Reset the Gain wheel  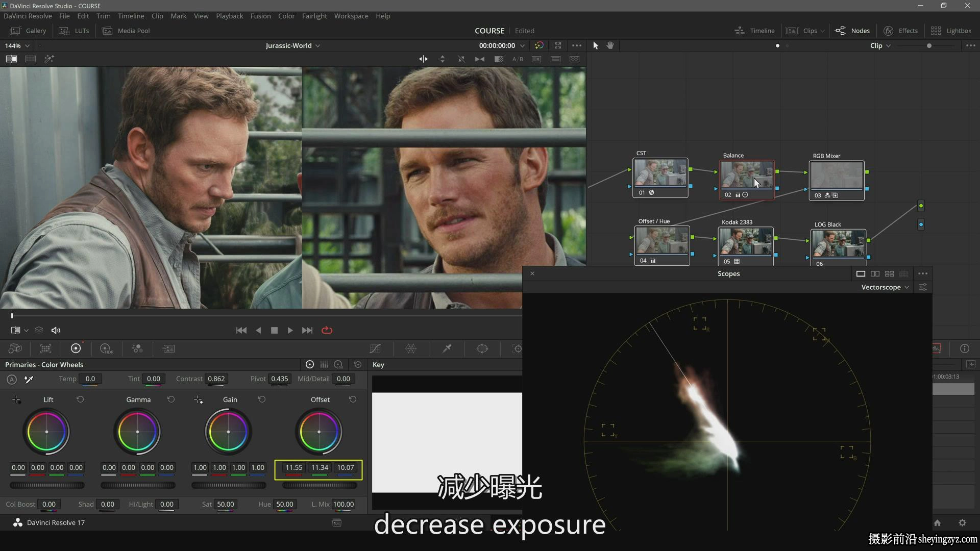pyautogui.click(x=262, y=399)
